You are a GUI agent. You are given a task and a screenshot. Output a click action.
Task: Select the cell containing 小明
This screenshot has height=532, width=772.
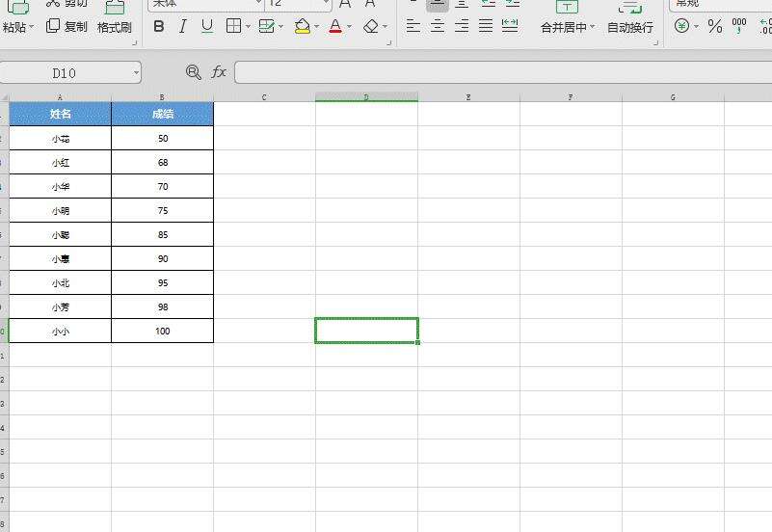[60, 211]
